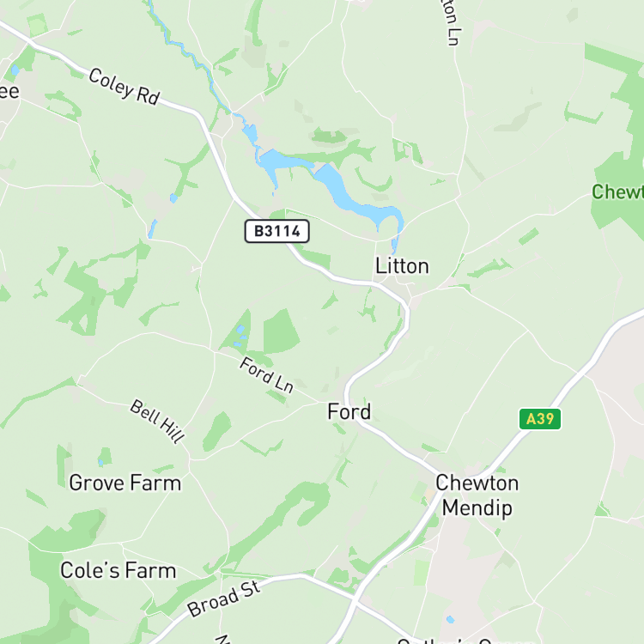Select the Coley Rd road label
Screen dimensions: 644x644
pos(125,87)
